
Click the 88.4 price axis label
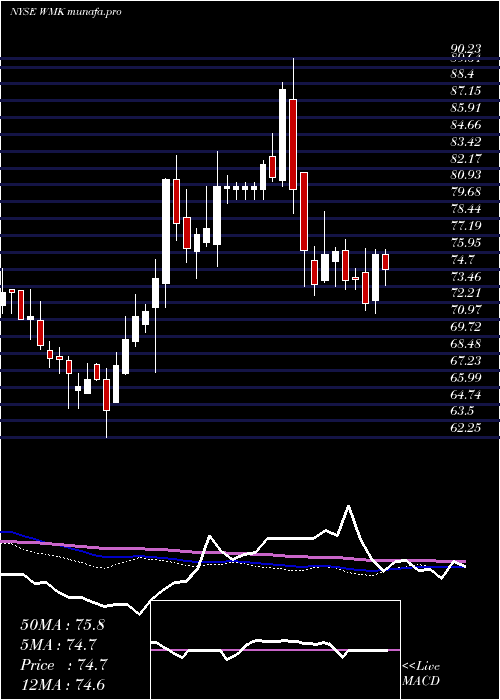tap(462, 74)
